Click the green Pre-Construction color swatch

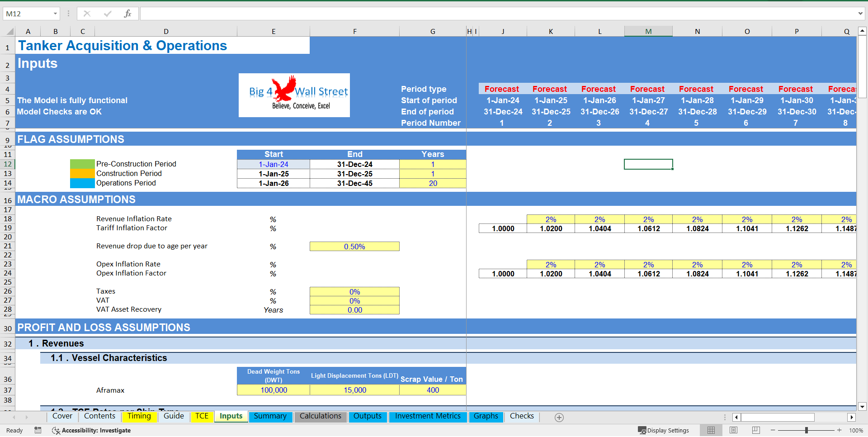(x=82, y=164)
